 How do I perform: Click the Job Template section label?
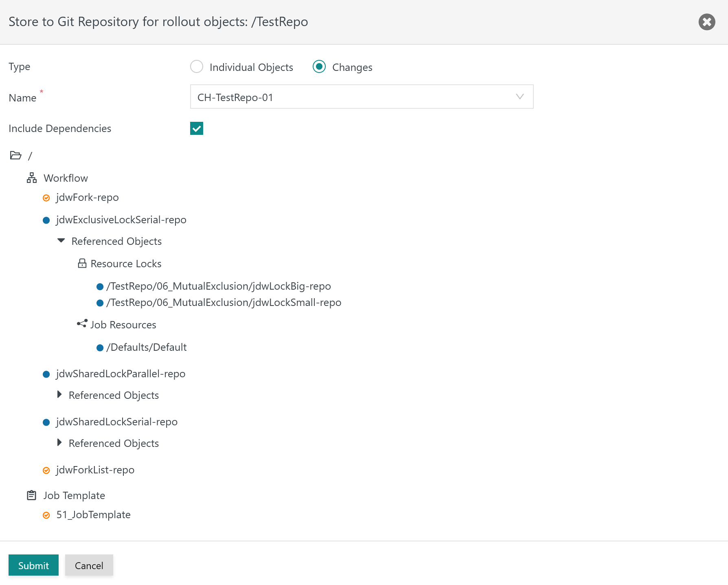point(75,496)
